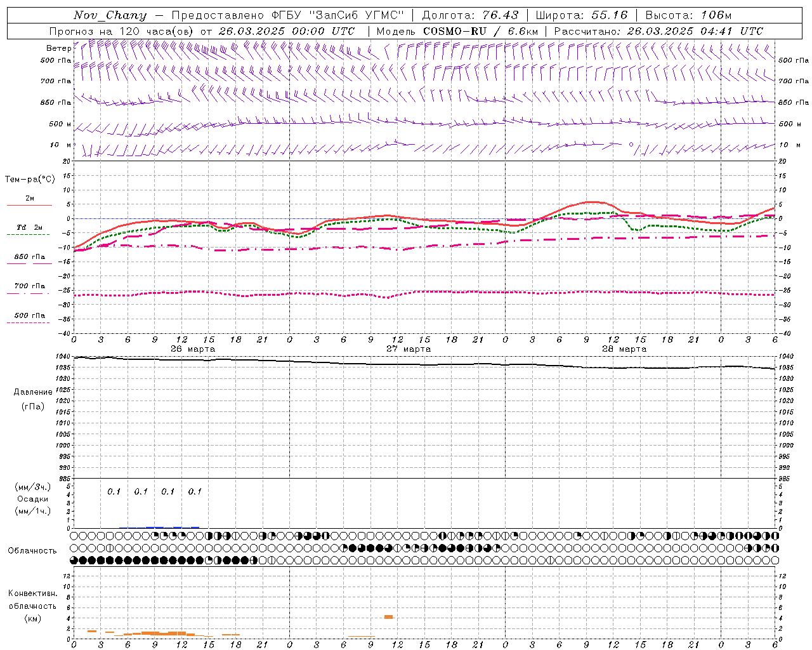
Task: Click the first cloud circle in bottom cloudiness row
Action: pyautogui.click(x=74, y=560)
